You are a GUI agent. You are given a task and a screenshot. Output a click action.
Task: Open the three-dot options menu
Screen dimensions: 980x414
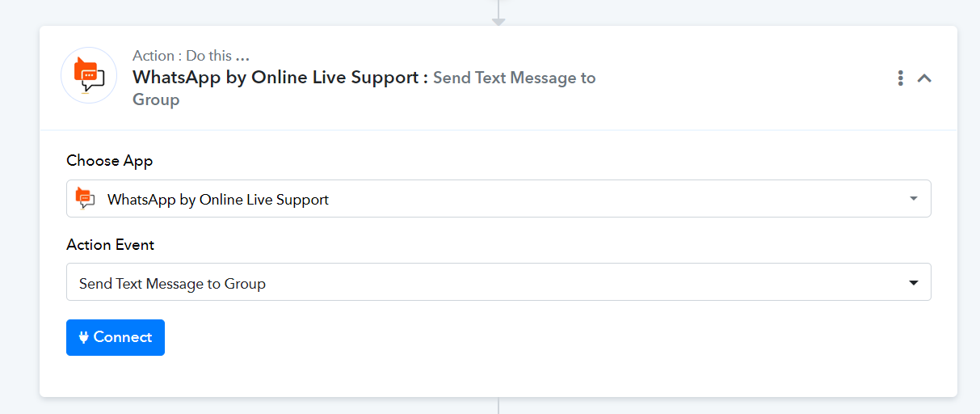tap(900, 78)
